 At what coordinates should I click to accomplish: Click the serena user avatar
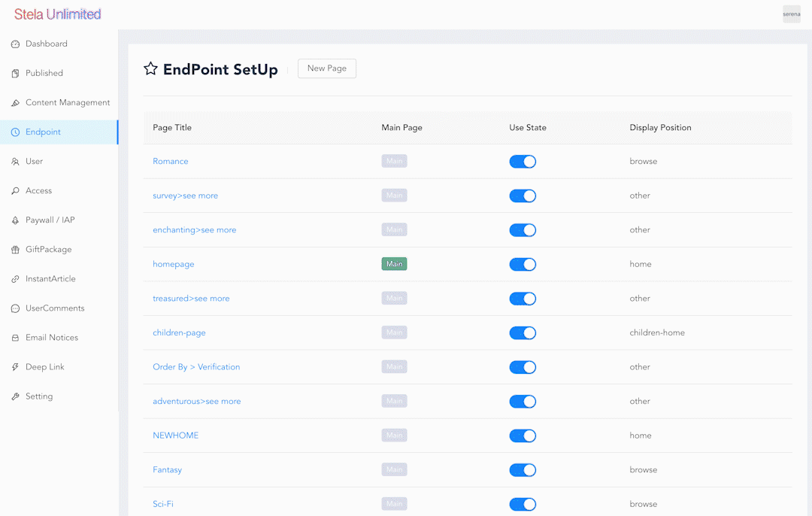pos(791,14)
